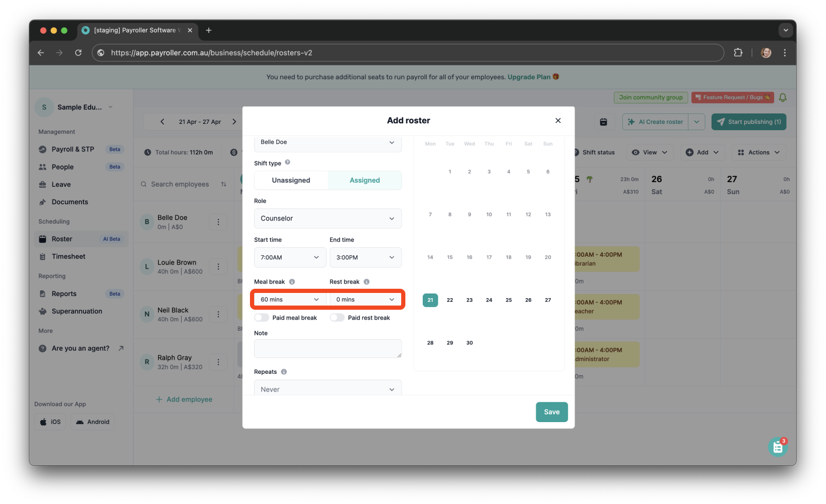Open the Add dropdown in the toolbar
Screen dimensions: 826x504
703,152
